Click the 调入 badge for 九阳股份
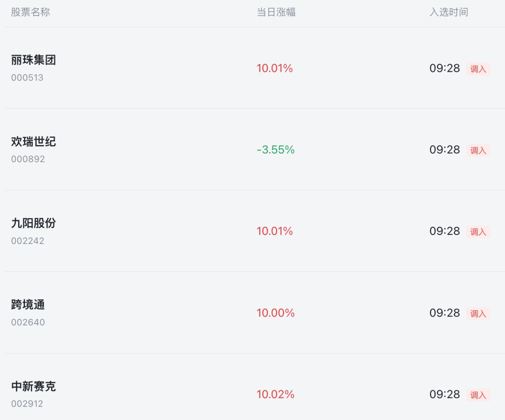This screenshot has width=505, height=420. point(478,232)
